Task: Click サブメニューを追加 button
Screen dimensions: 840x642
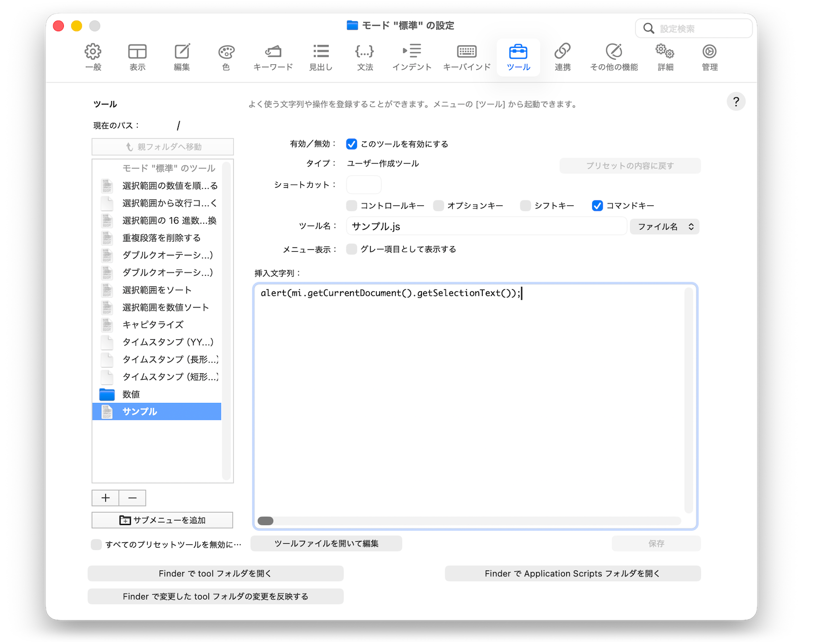Action: click(x=162, y=520)
